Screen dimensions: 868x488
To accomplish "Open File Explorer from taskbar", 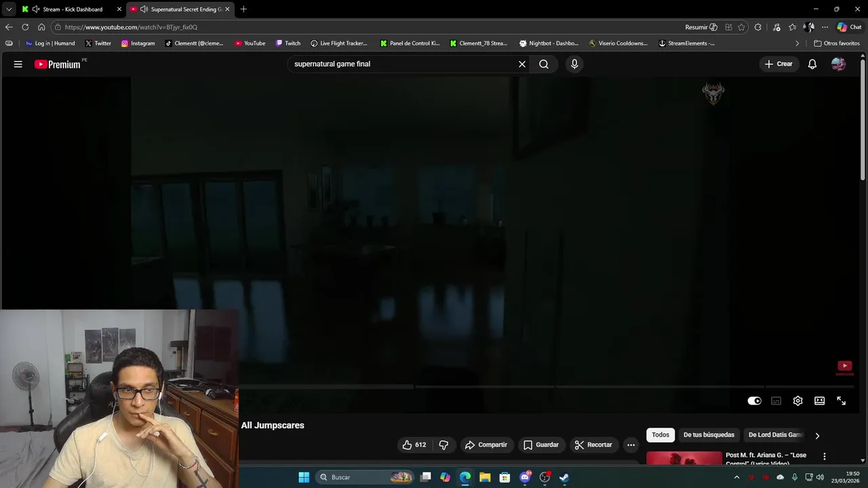I will tap(485, 477).
